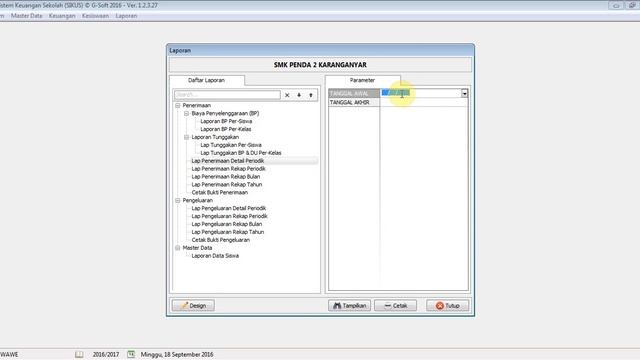
Task: Collapse the Pengeluaran tree node
Action: 178,200
